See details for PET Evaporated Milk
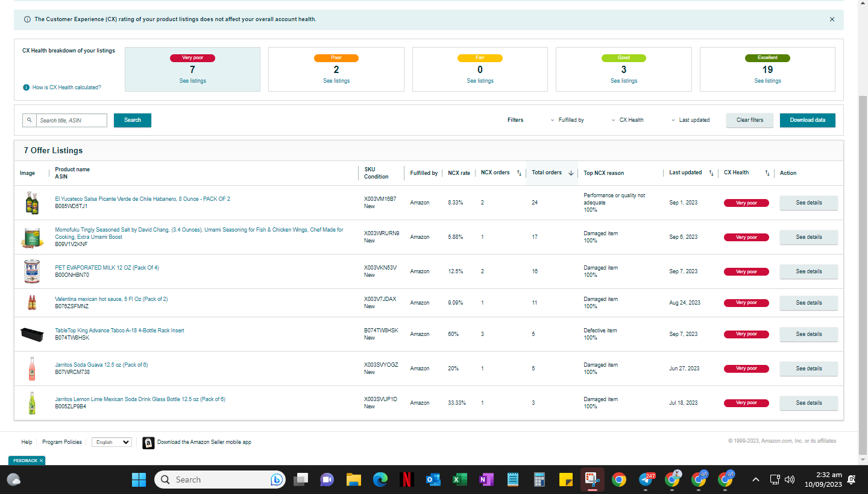Viewport: 868px width, 494px height. click(x=809, y=271)
